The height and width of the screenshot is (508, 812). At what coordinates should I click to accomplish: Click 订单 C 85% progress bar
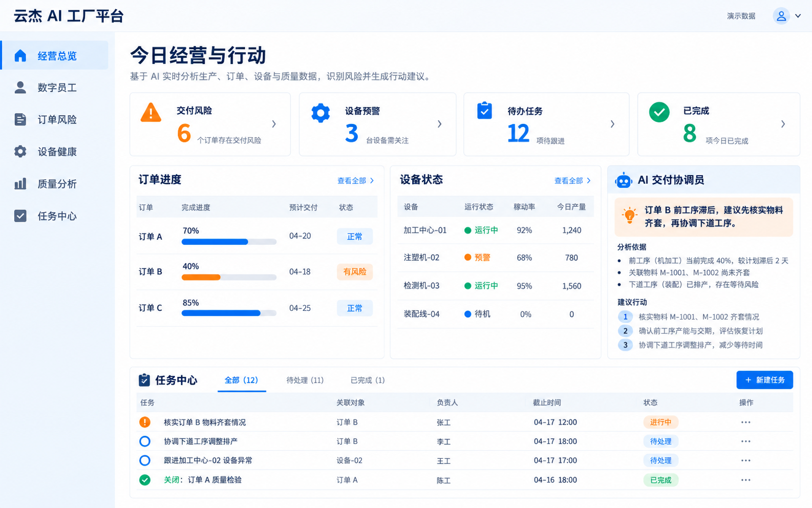[229, 313]
